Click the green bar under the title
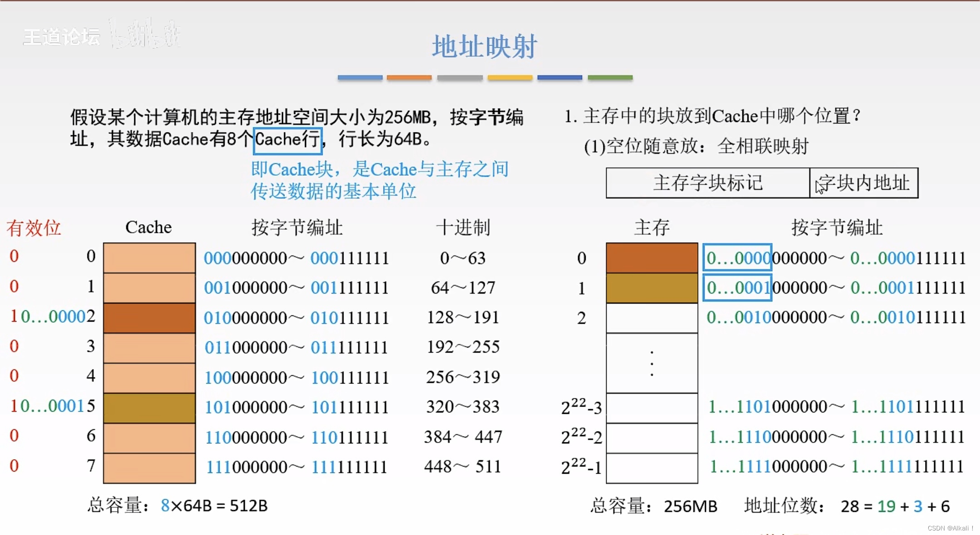Screen dimensions: 980x535 610,78
